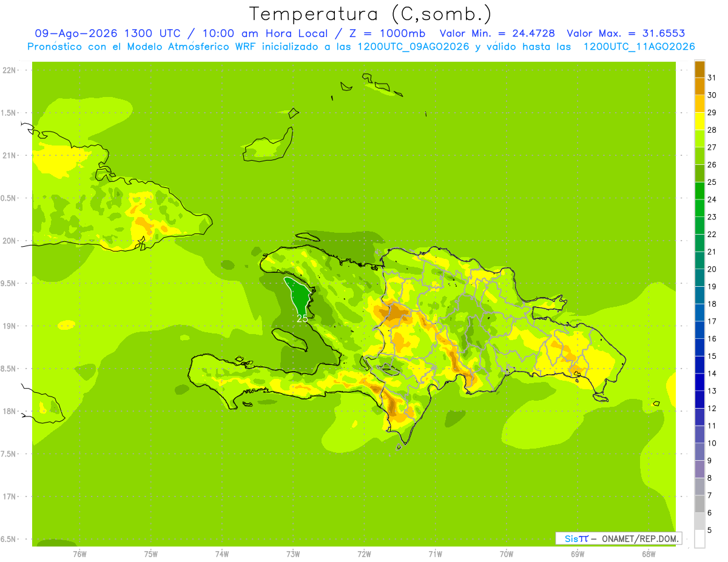
Task: Click colorbar label 28
Action: 712,130
